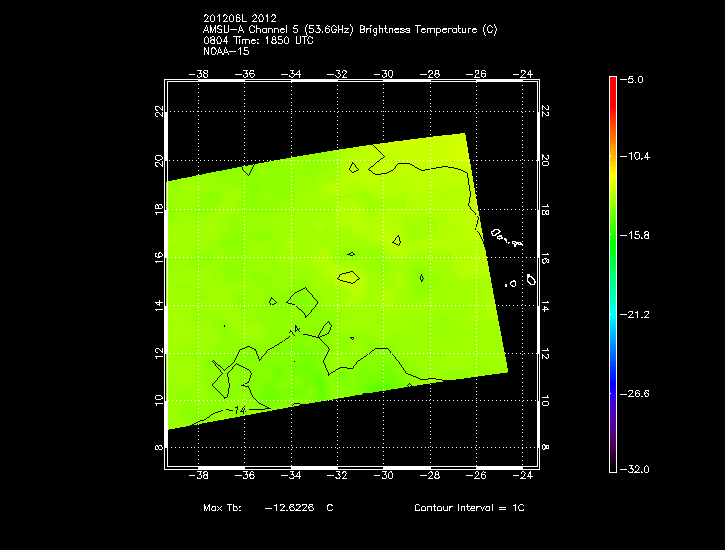Screen dimensions: 725x550
Task: Click the red top end of the color bar
Action: pos(613,82)
